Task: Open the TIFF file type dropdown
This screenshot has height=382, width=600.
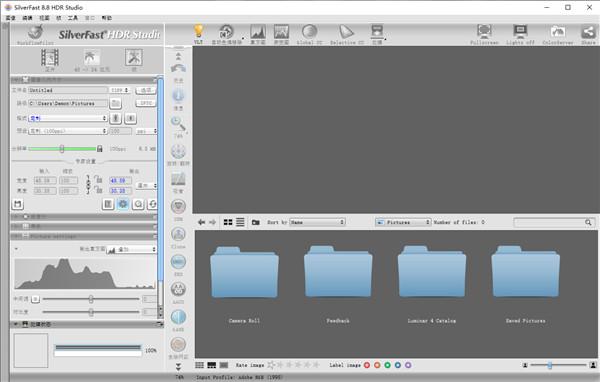Action: click(x=119, y=90)
